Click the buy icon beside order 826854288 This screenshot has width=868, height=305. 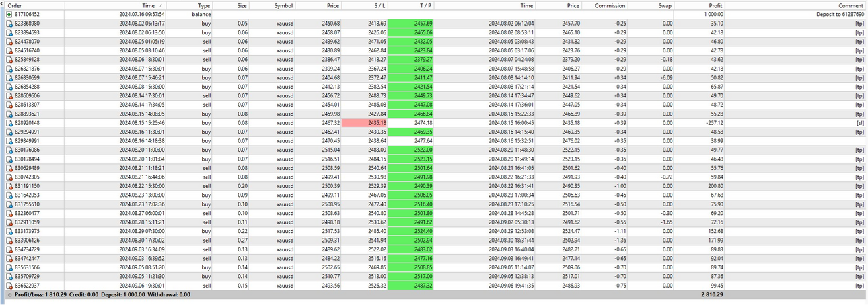click(9, 87)
